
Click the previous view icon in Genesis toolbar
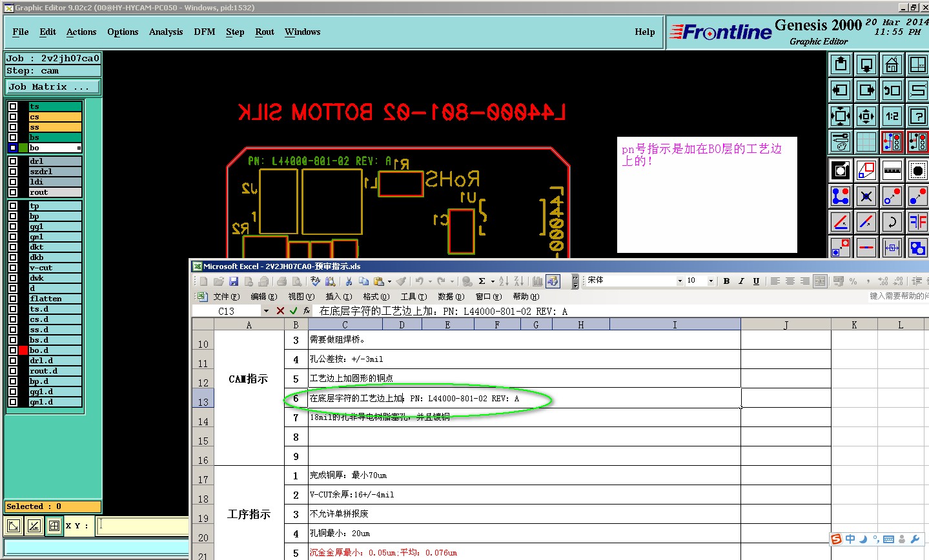tap(892, 90)
